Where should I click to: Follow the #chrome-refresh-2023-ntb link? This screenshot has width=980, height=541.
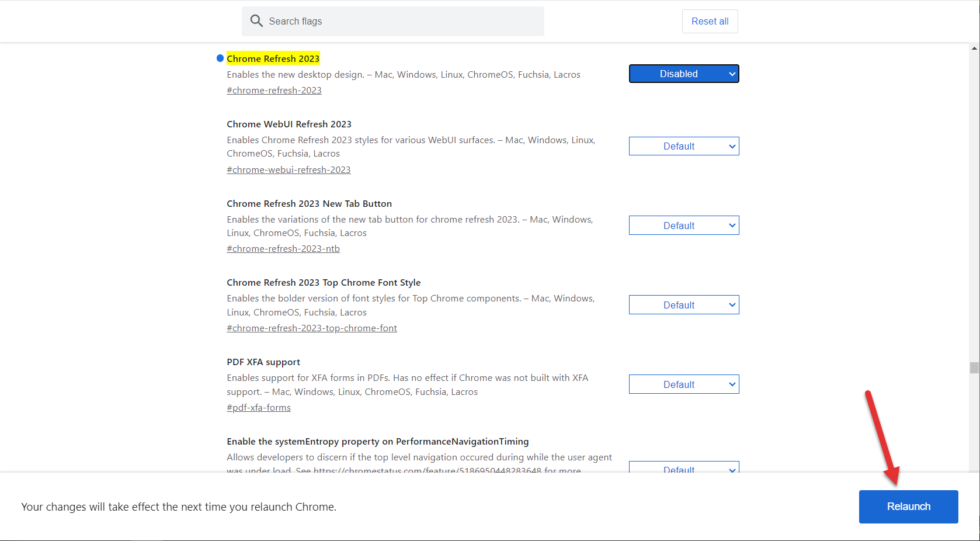(283, 249)
